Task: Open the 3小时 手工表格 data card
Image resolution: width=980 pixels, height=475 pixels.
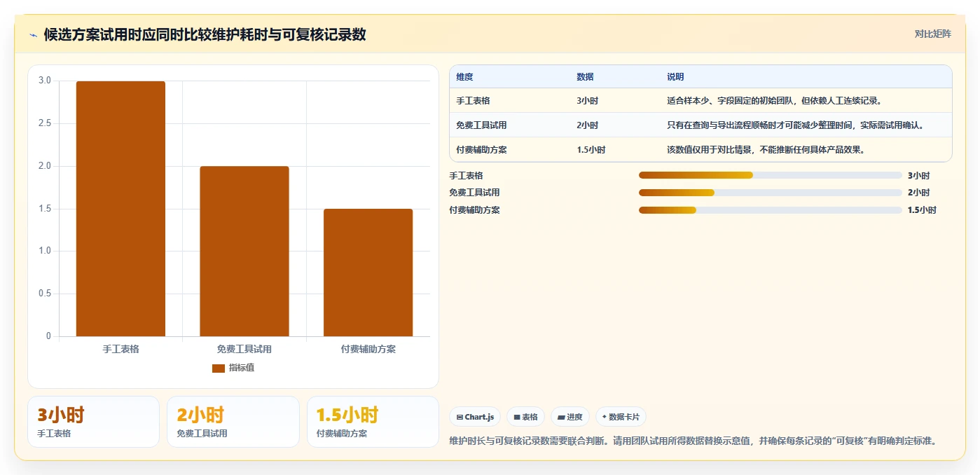Action: click(93, 422)
